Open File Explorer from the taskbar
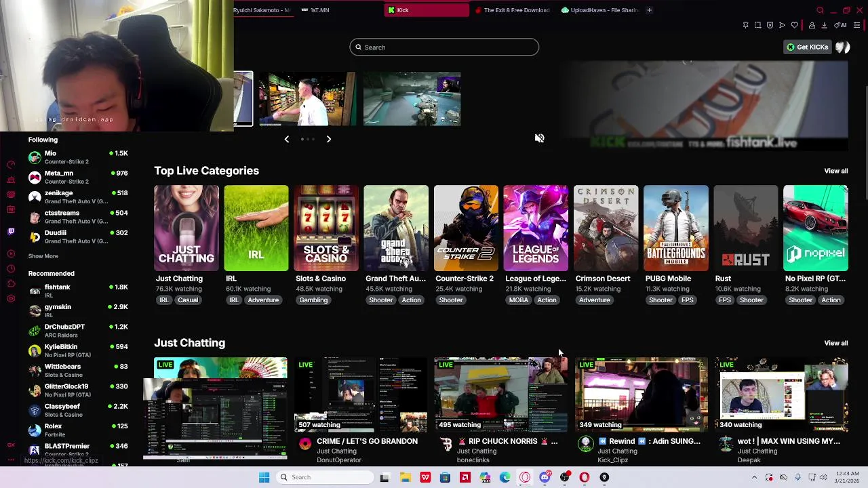The image size is (868, 488). point(405,477)
